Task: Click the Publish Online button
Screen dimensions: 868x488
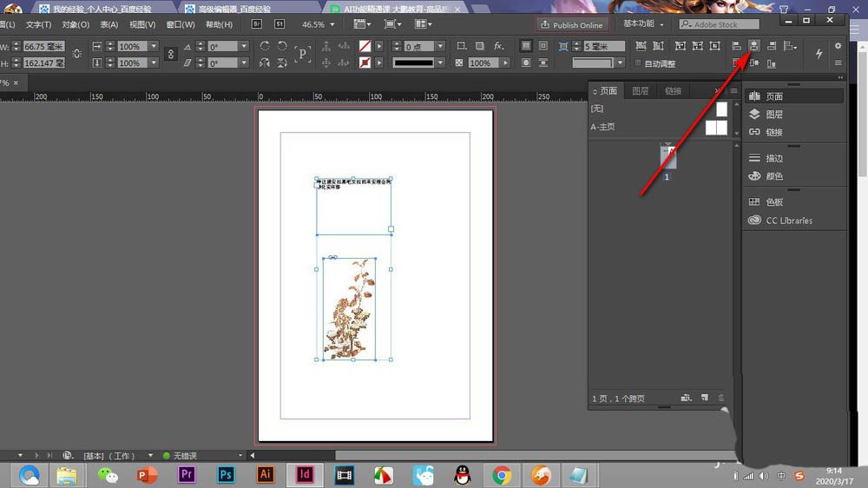Action: [x=572, y=24]
